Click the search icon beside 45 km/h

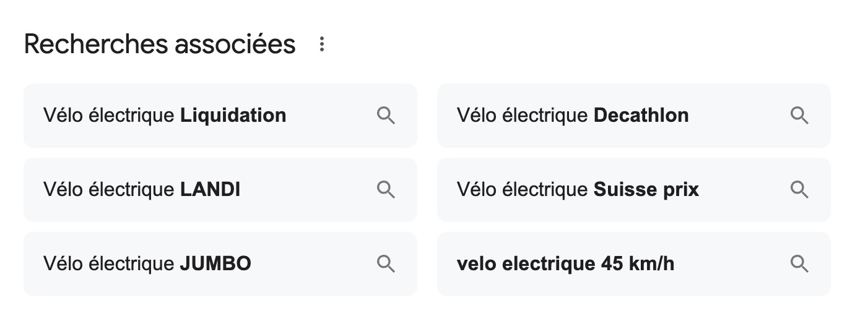tap(799, 264)
